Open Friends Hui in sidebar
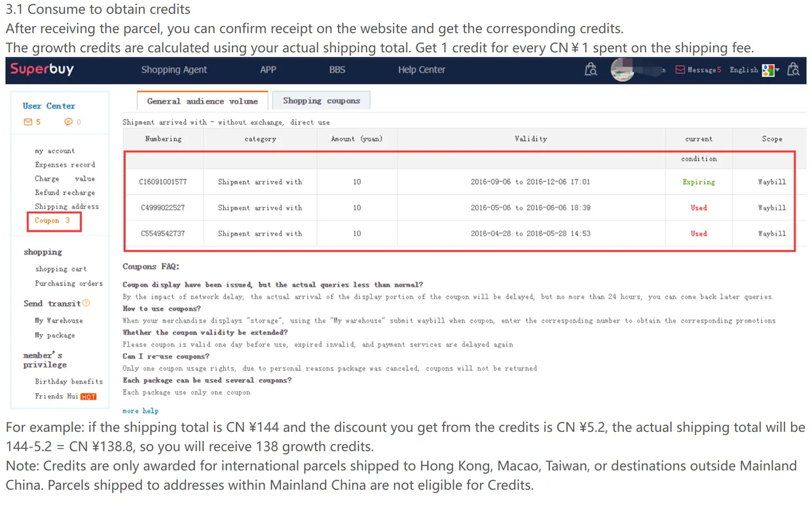This screenshot has width=812, height=509. pos(56,396)
